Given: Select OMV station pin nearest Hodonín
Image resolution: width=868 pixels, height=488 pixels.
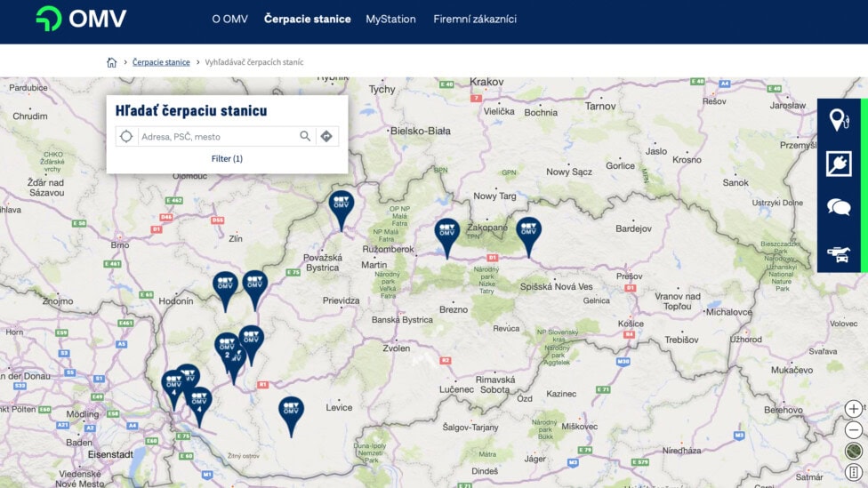Looking at the screenshot, I should 225,285.
